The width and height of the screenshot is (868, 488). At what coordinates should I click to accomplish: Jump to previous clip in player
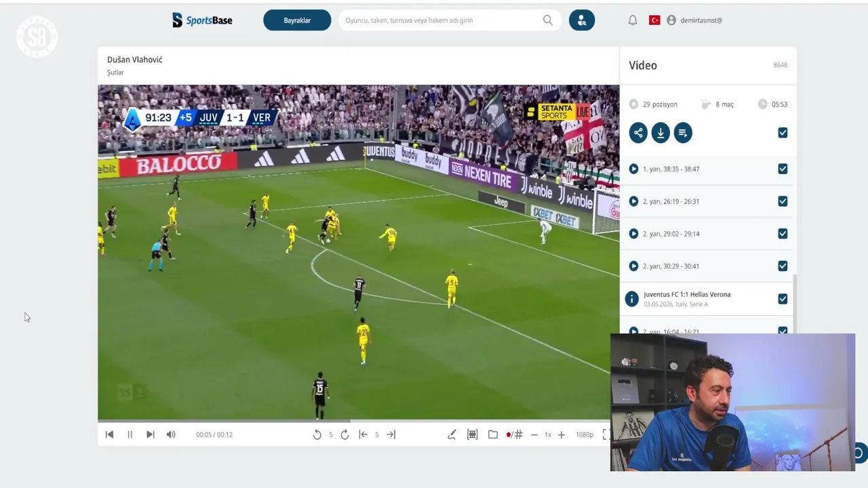109,434
